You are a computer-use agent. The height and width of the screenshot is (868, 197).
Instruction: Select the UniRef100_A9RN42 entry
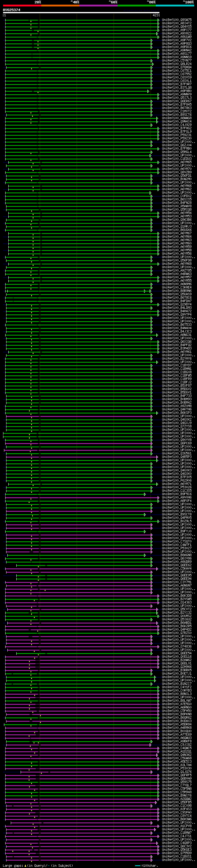tap(177, 50)
